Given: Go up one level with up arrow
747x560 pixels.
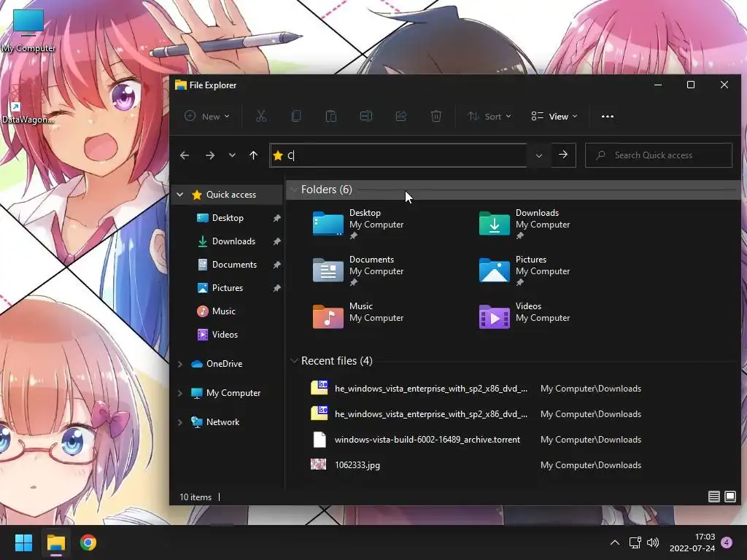Looking at the screenshot, I should tap(253, 155).
